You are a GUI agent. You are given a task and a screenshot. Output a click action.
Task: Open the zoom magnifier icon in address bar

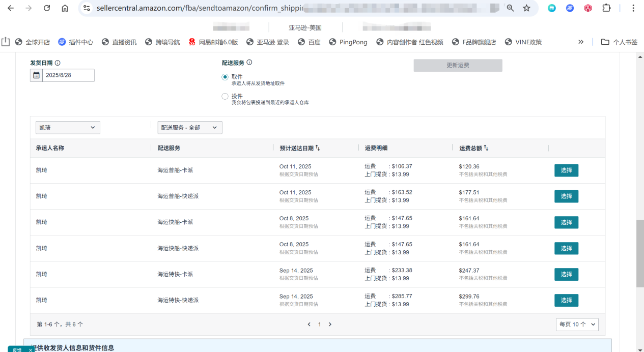[x=510, y=8]
